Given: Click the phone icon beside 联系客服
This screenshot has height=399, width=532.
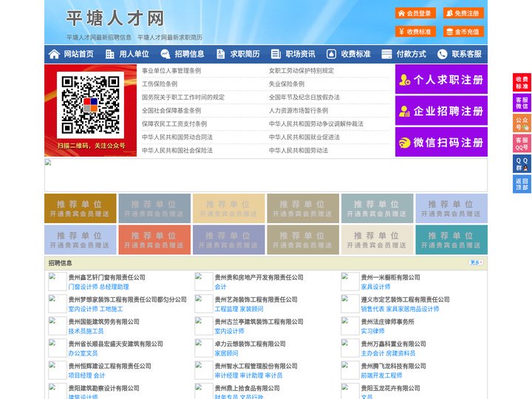Looking at the screenshot, I should [x=442, y=54].
